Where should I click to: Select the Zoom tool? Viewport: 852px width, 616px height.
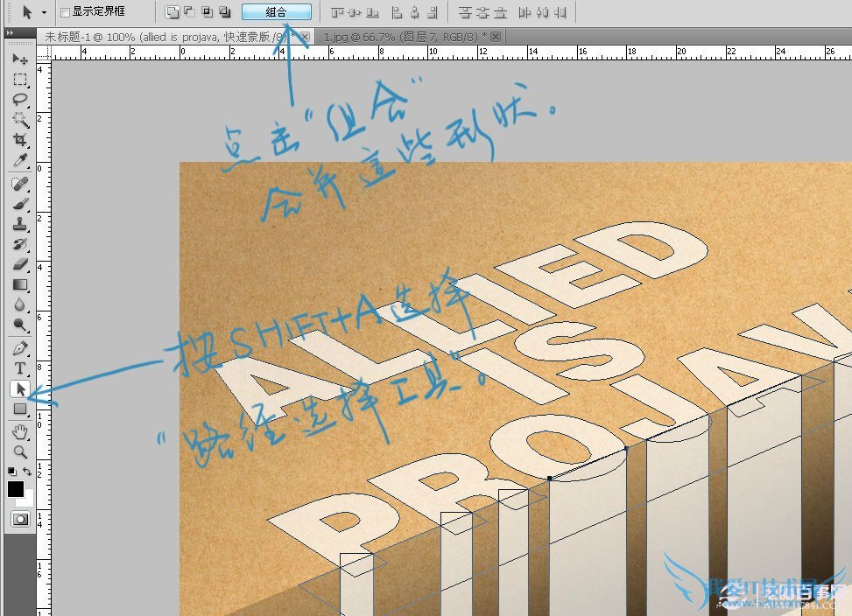pyautogui.click(x=20, y=452)
